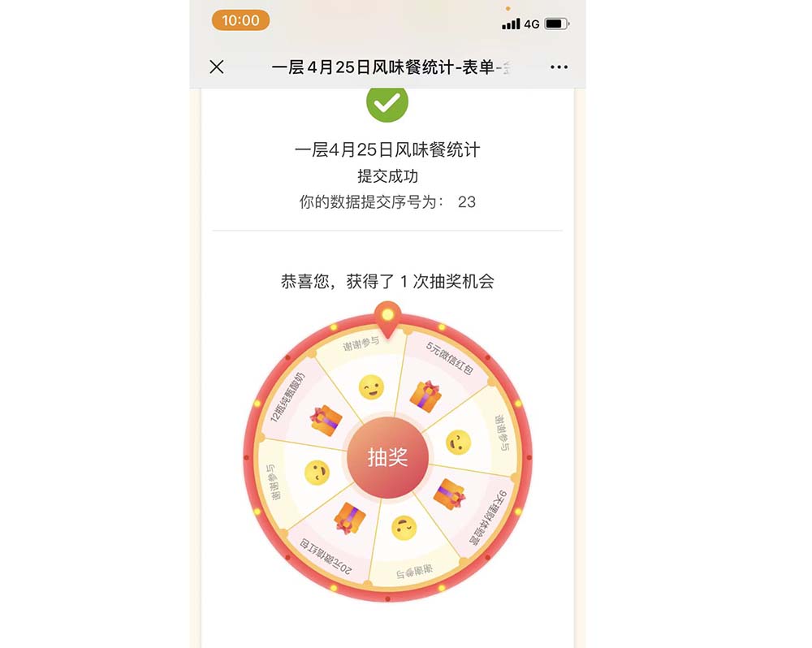Tap the 一层4月25日风味餐统计 page title
This screenshot has height=648, width=812.
(x=387, y=149)
